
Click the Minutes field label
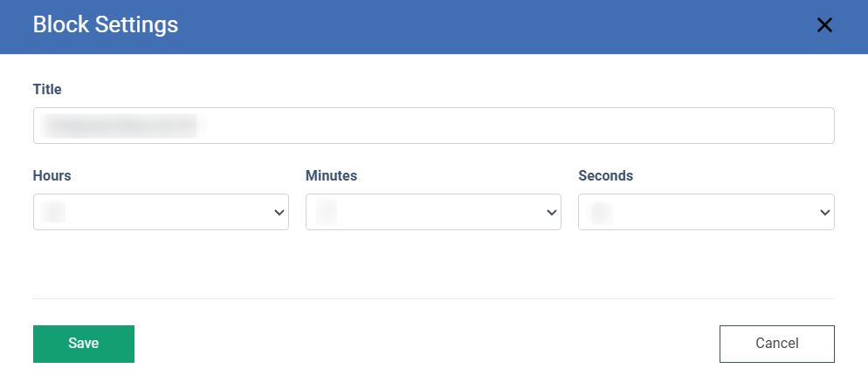(x=331, y=176)
